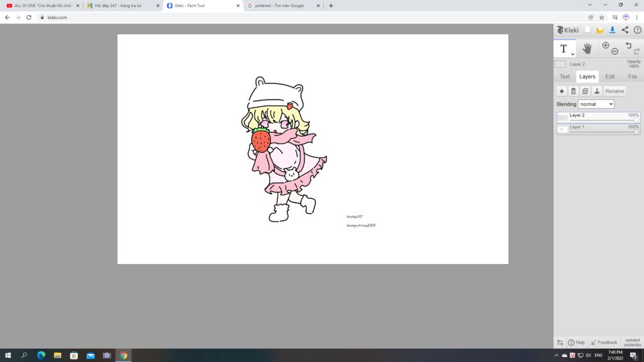The image size is (644, 362).
Task: Open a new browser tab
Action: click(331, 6)
